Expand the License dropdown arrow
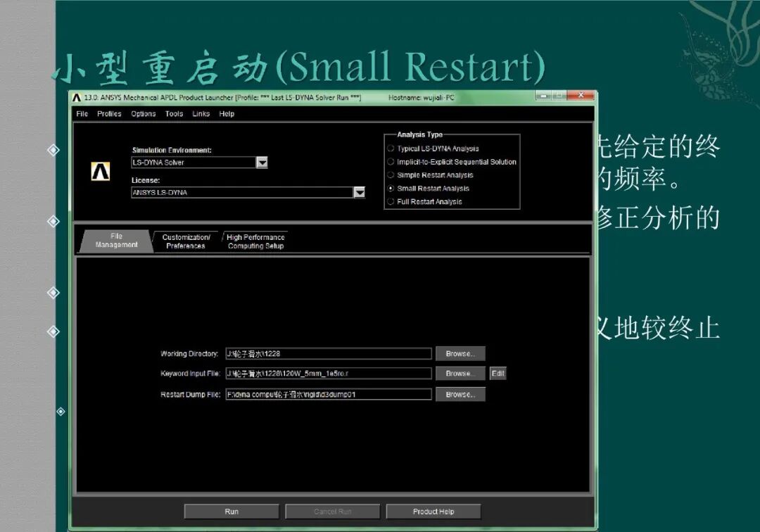 point(359,192)
